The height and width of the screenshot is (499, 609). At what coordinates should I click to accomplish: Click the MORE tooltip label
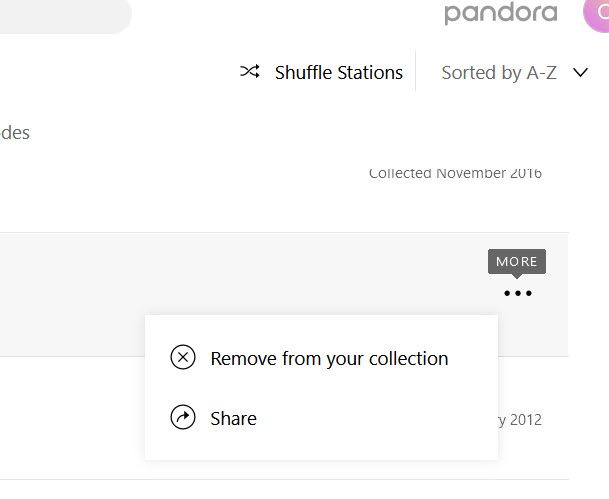517,262
